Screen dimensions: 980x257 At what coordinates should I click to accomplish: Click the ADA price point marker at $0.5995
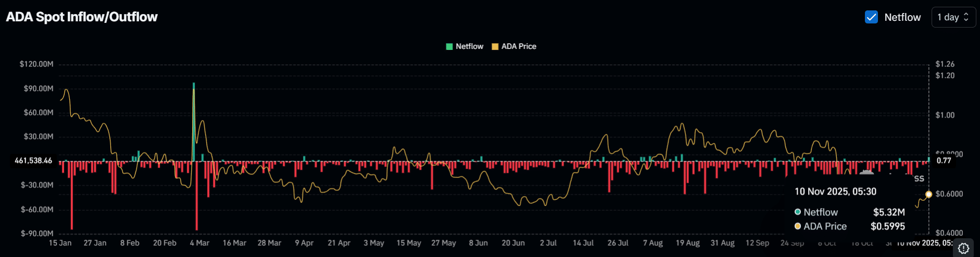pyautogui.click(x=928, y=194)
